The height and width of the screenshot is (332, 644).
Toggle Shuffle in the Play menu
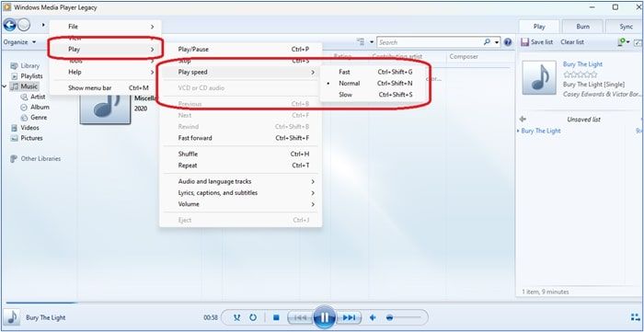coord(241,154)
